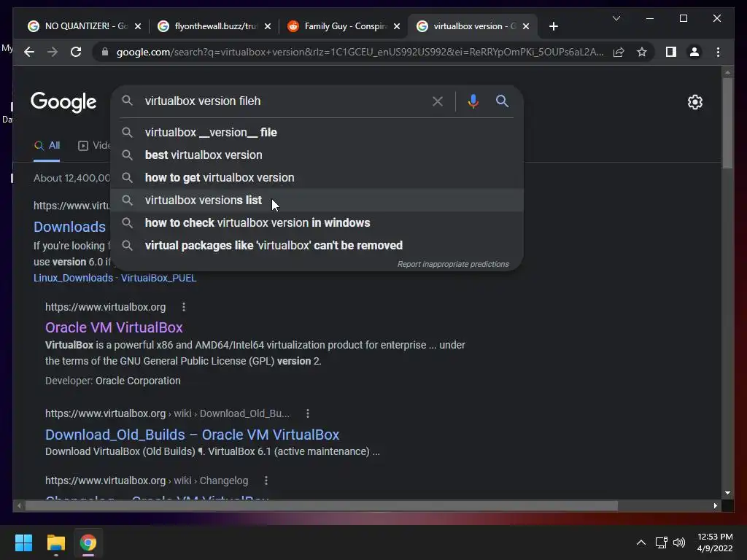Click Report inappropriate predictions
Image resolution: width=747 pixels, height=560 pixels.
coord(453,264)
